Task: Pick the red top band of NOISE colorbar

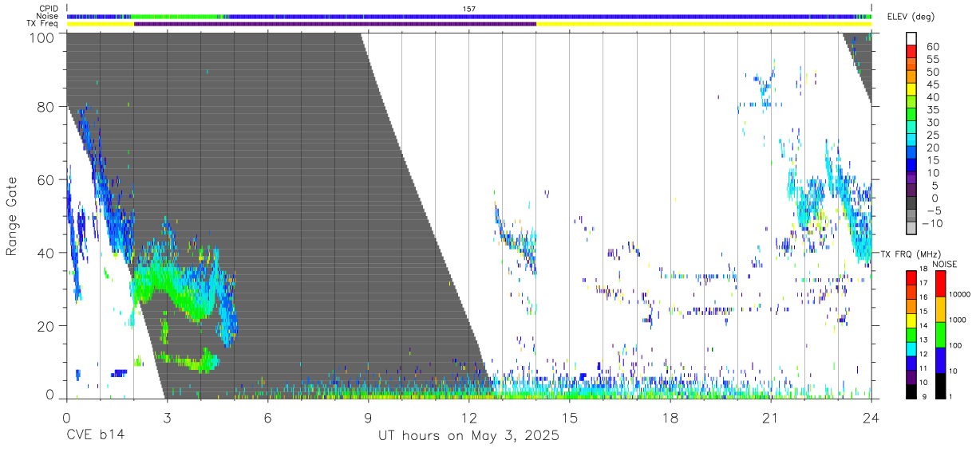Action: tap(940, 283)
